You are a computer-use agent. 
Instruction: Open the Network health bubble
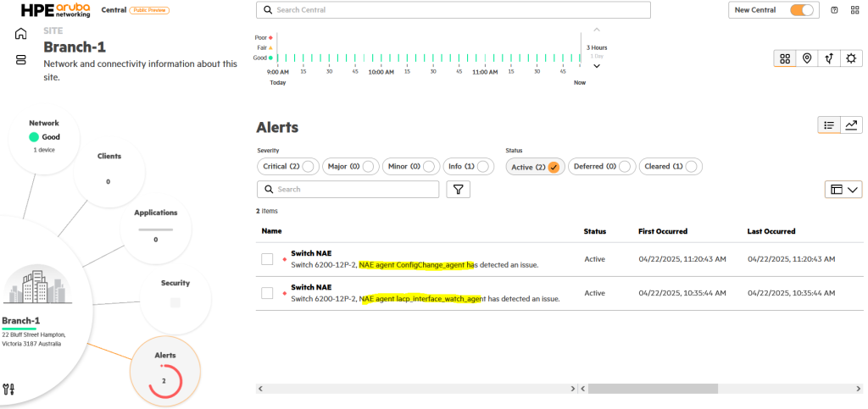click(44, 135)
